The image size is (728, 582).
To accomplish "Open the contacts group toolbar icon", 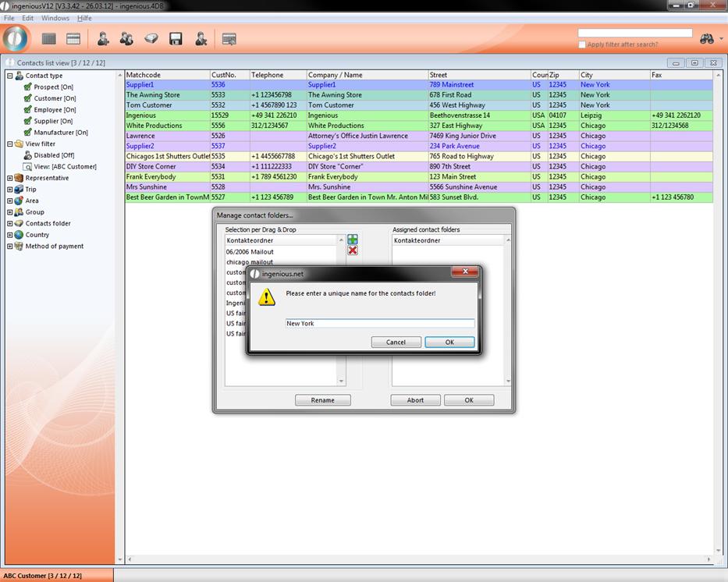I will point(126,39).
